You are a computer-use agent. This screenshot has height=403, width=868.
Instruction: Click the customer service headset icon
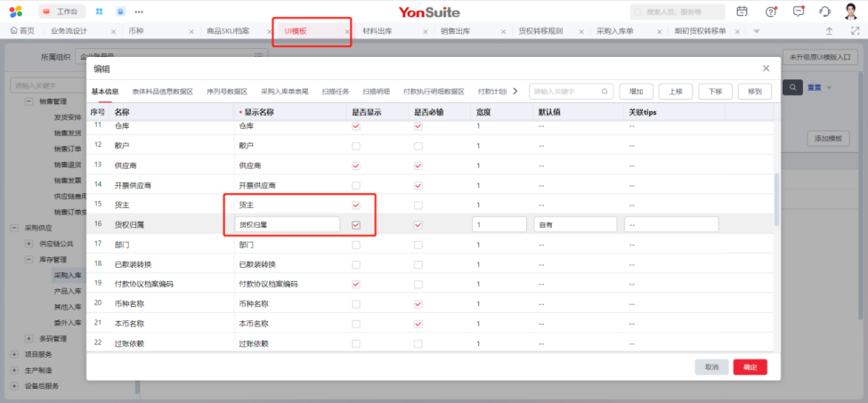[824, 12]
